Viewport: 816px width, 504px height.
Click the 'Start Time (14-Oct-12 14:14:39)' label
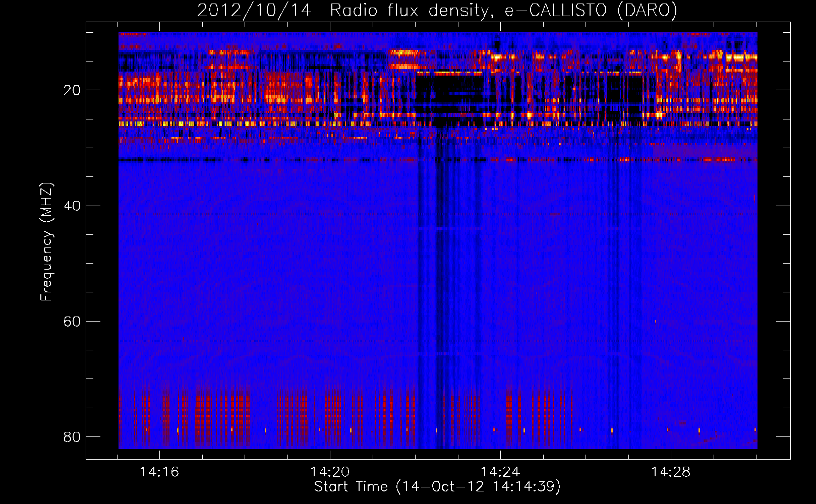tap(437, 487)
